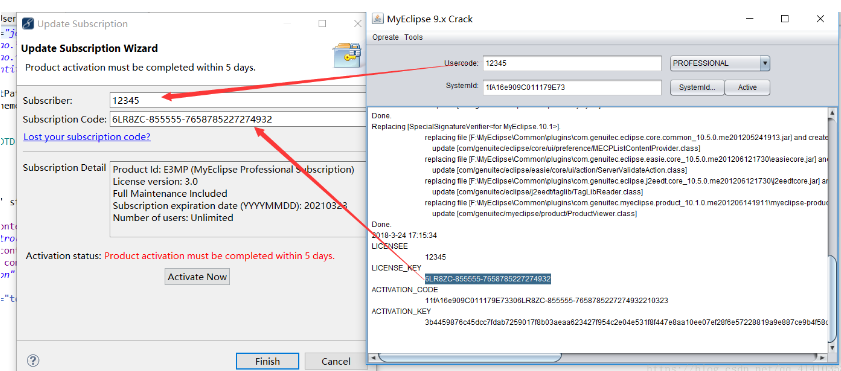Screen dimensions: 841x371
Task: Click the red activation status message
Action: [x=219, y=256]
